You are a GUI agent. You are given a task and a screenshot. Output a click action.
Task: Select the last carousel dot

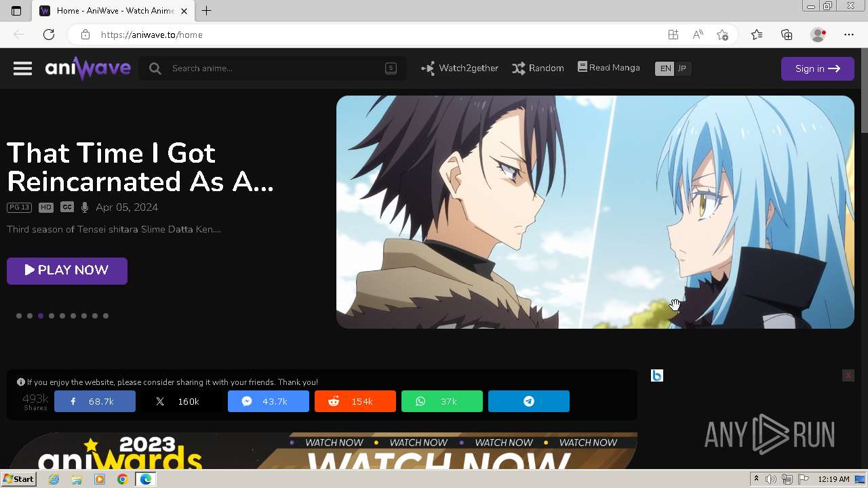[106, 316]
